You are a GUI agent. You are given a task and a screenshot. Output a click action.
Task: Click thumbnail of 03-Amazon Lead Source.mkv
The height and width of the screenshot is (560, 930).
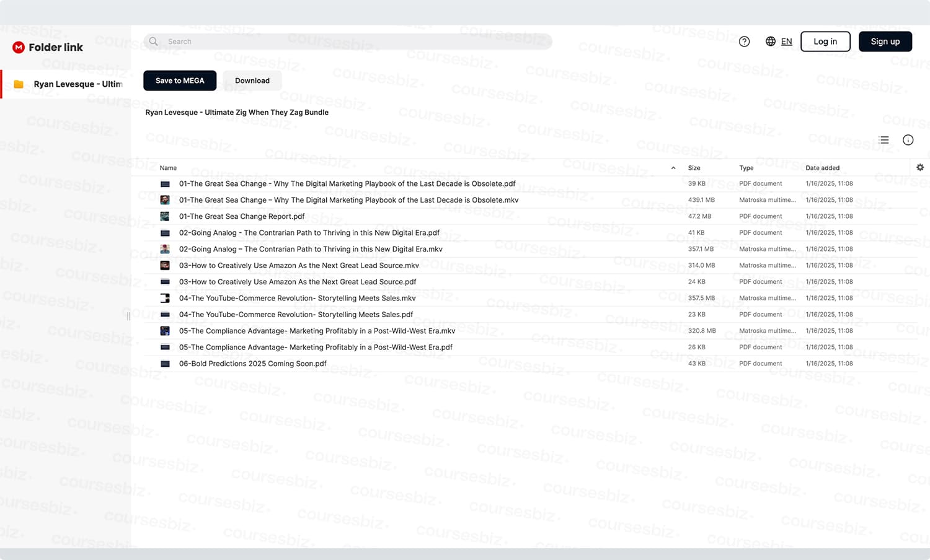click(x=165, y=265)
